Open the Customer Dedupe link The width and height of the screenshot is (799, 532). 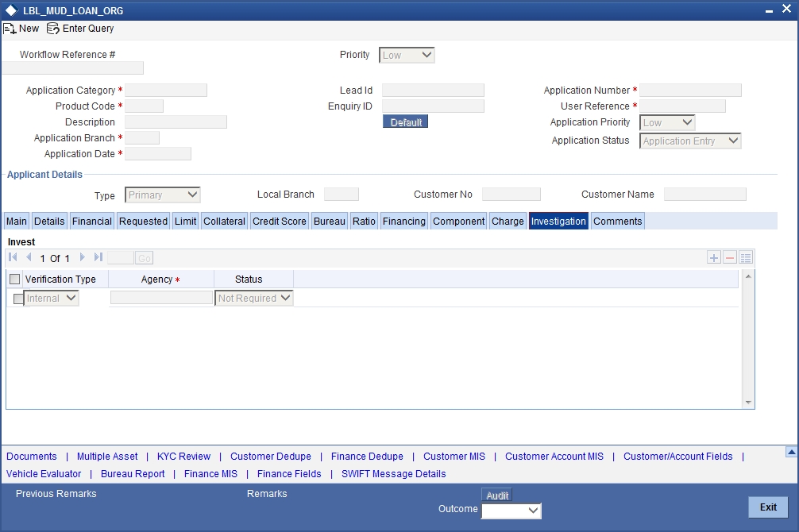point(271,456)
